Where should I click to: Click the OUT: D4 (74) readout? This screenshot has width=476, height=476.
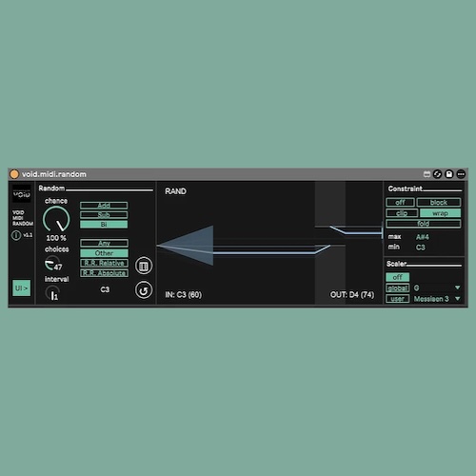click(352, 295)
